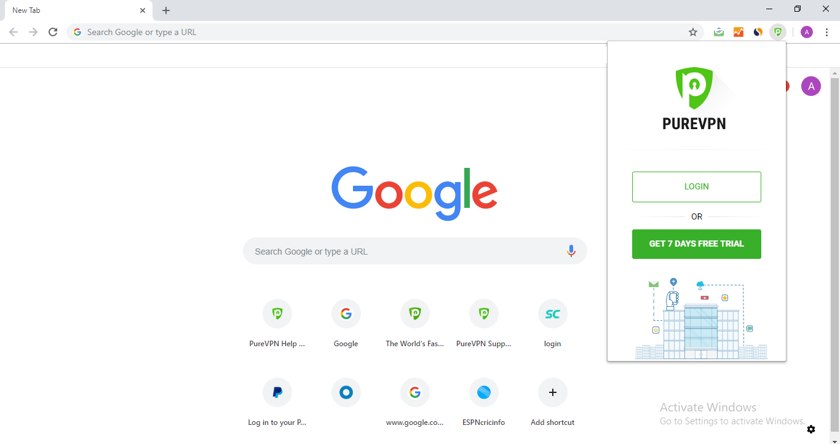Open Chrome's three-dot menu
The image size is (840, 444).
click(827, 32)
